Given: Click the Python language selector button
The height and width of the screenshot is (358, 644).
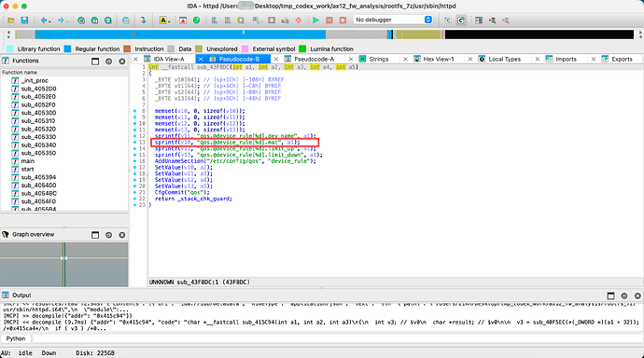Looking at the screenshot, I should (16, 338).
